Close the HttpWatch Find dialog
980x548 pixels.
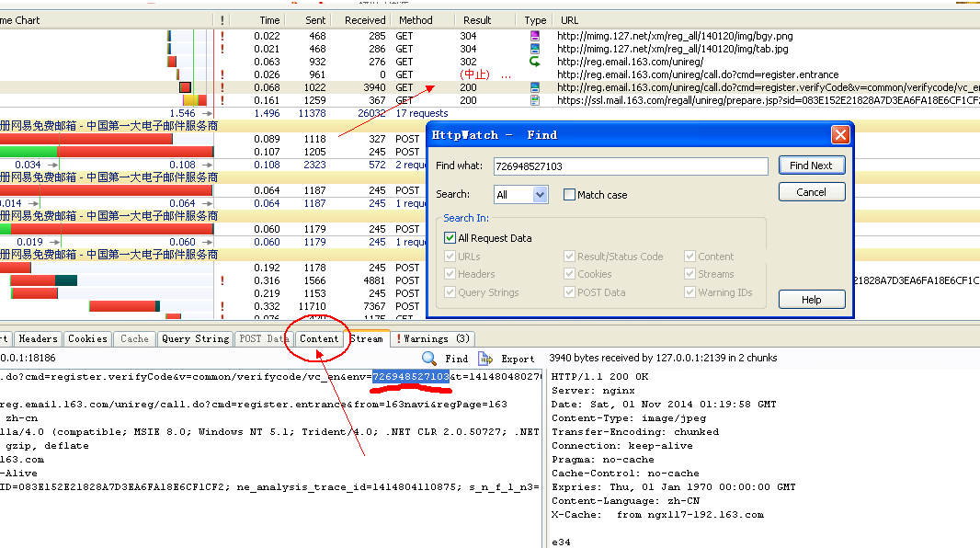click(x=839, y=134)
